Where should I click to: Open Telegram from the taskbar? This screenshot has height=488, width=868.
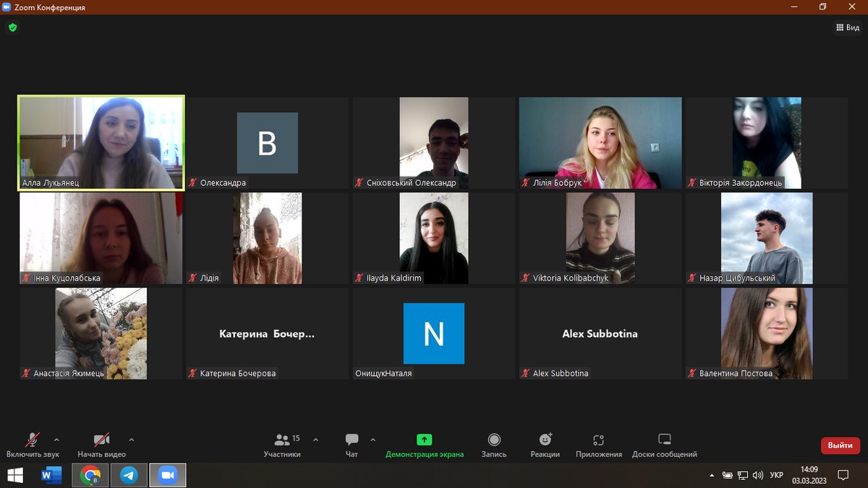(x=129, y=475)
